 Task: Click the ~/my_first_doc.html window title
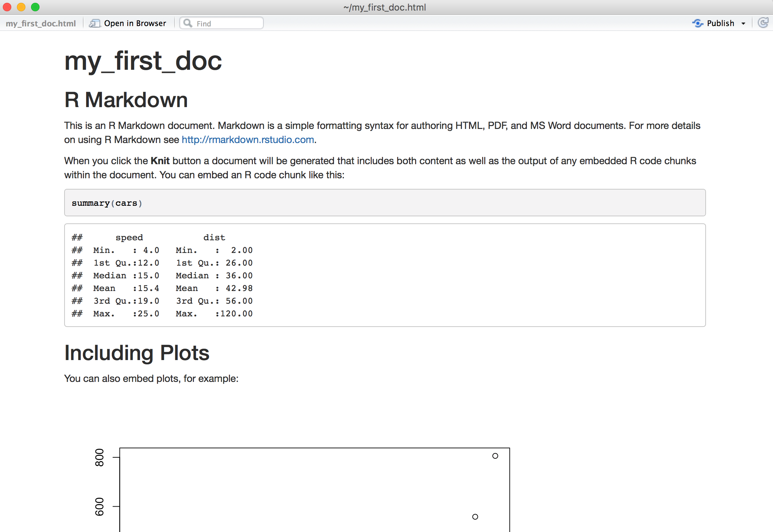click(x=384, y=7)
